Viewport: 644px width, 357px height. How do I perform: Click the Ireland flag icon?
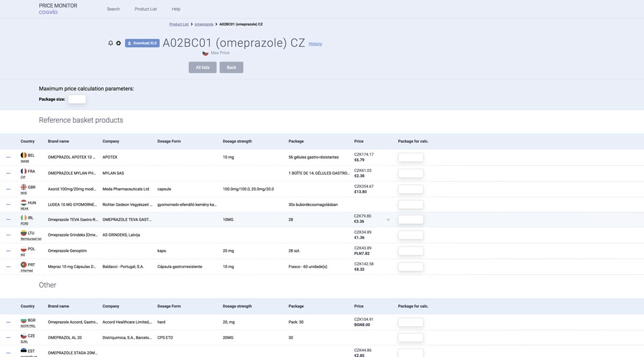coord(24,218)
